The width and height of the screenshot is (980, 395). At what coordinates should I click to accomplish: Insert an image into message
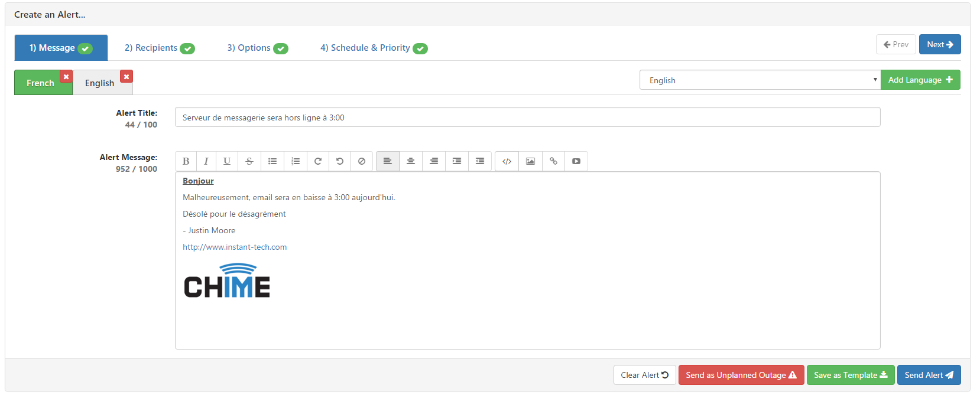[531, 161]
